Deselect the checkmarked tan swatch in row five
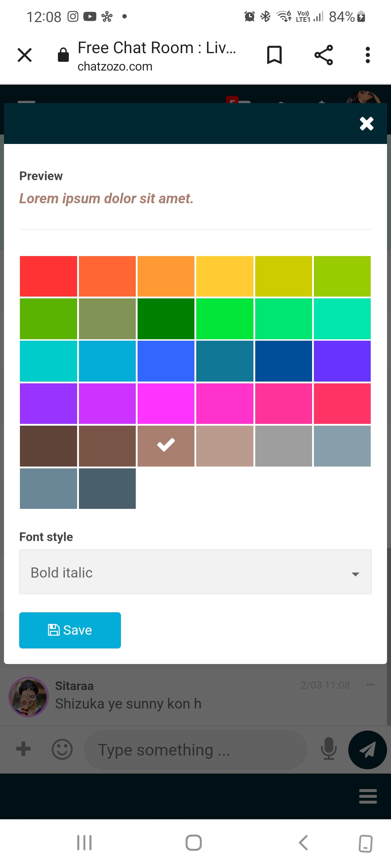391x868 pixels. pos(166,446)
